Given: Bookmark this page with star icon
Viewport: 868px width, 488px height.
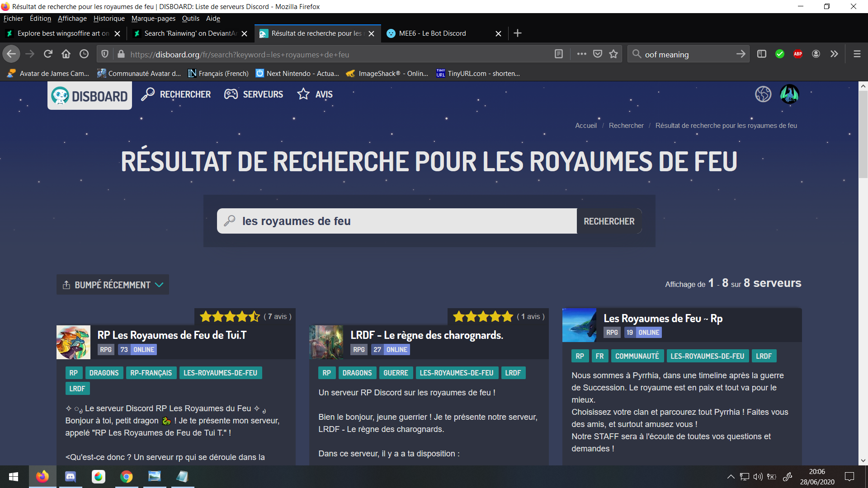Looking at the screenshot, I should click(x=613, y=54).
